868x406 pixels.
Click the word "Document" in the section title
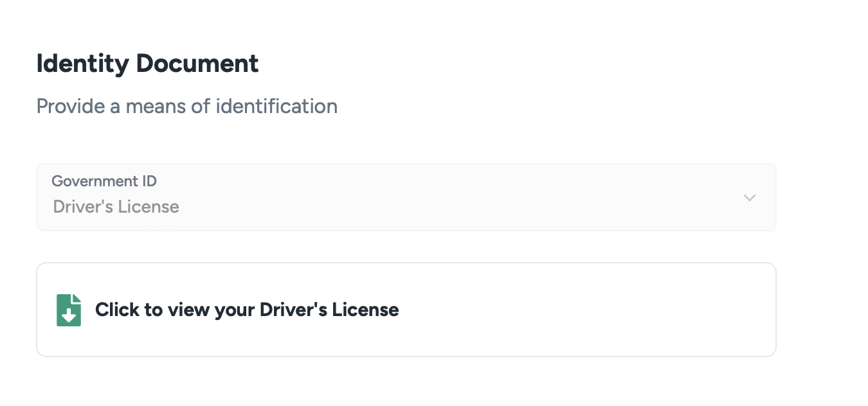197,64
